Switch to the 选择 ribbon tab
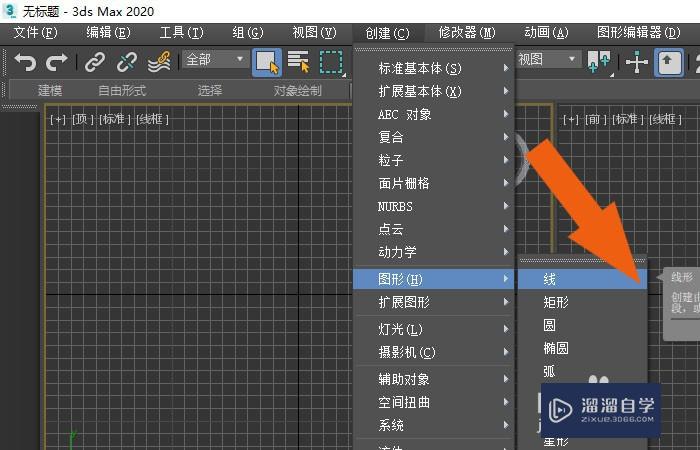The width and height of the screenshot is (700, 450). (x=210, y=91)
